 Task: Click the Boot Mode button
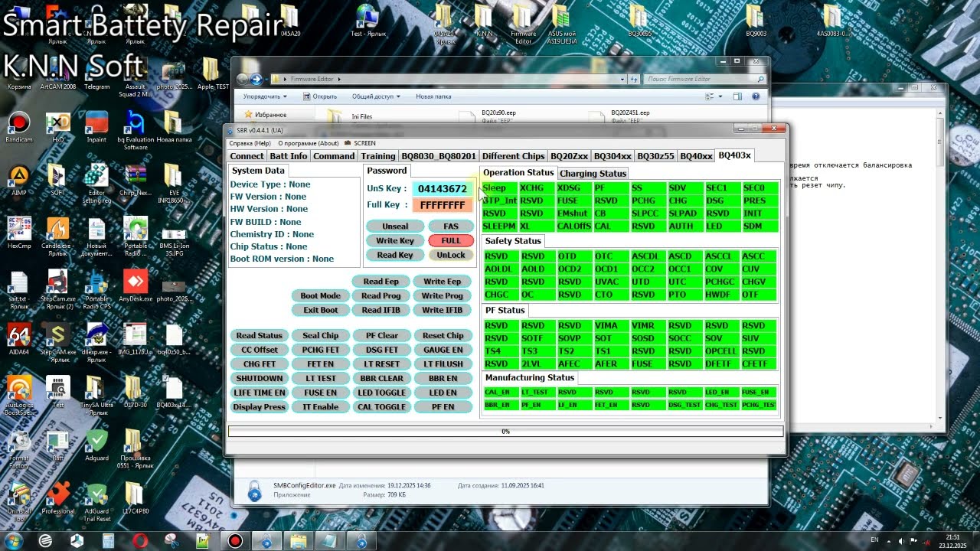[x=320, y=296]
